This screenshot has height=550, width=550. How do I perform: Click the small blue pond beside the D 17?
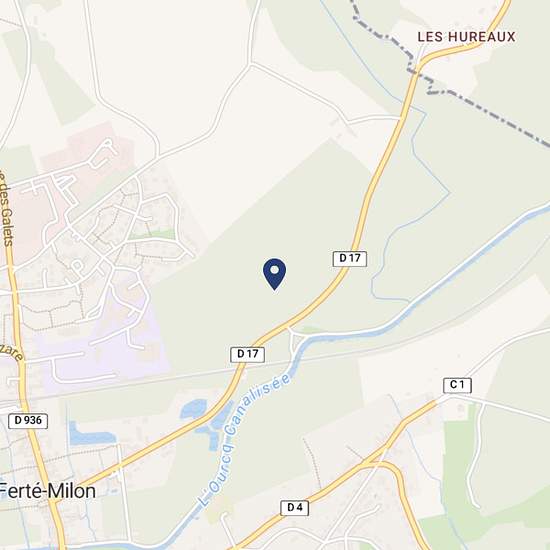click(192, 409)
